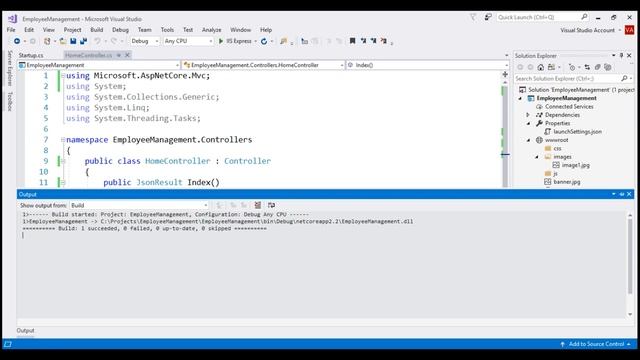Select Connected Services in Solution Explorer
Image resolution: width=640 pixels, height=360 pixels.
point(569,107)
